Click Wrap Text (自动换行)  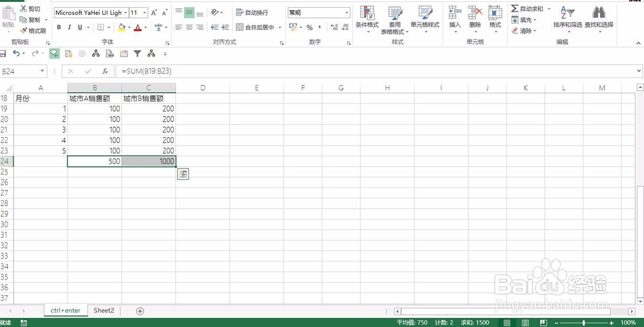click(x=252, y=12)
